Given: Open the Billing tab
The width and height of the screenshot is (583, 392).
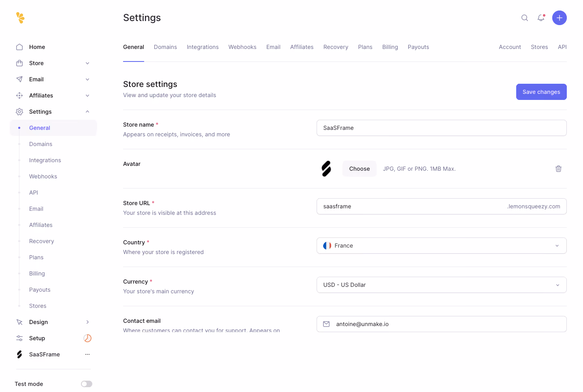Looking at the screenshot, I should tap(390, 47).
